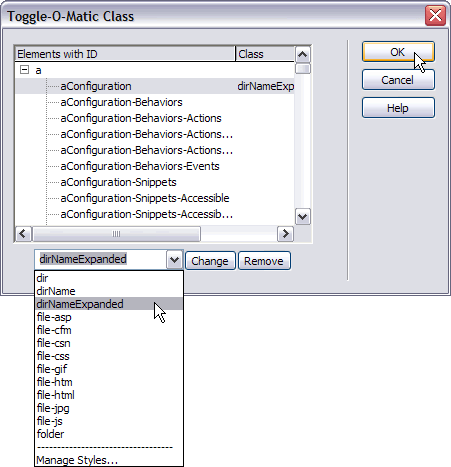
Task: Close the Toggle-O-Matic Class dialog
Action: click(435, 16)
